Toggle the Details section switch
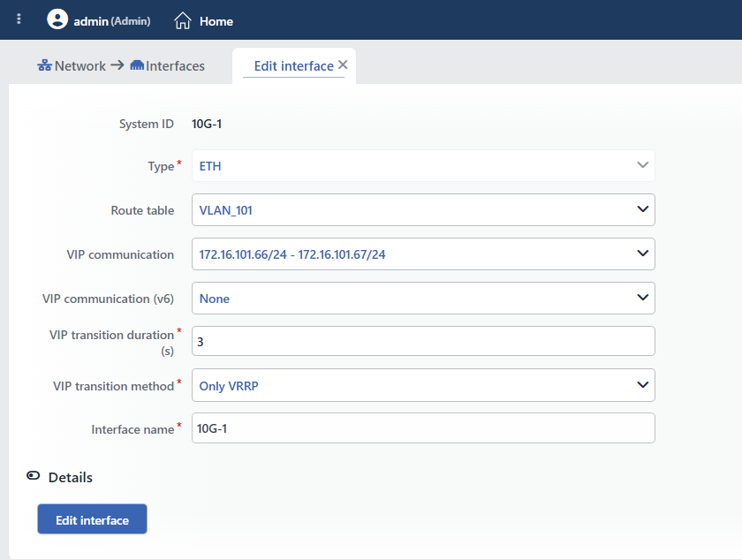 34,476
